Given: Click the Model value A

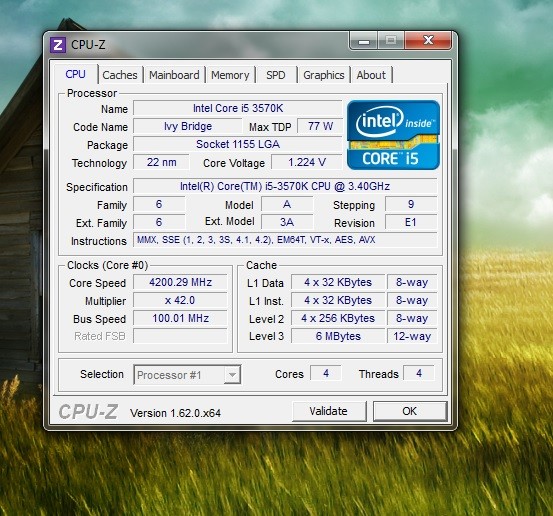Looking at the screenshot, I should 287,204.
